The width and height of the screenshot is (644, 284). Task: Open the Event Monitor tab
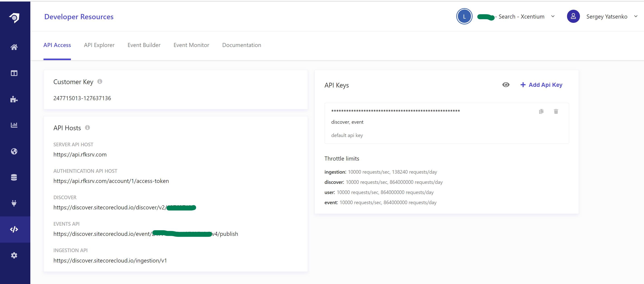[x=191, y=45]
